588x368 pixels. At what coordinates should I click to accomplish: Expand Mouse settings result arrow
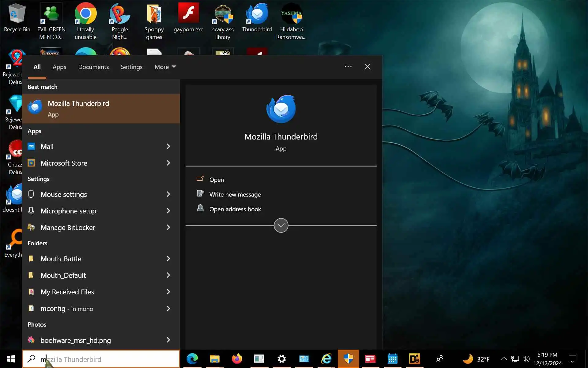click(x=168, y=194)
